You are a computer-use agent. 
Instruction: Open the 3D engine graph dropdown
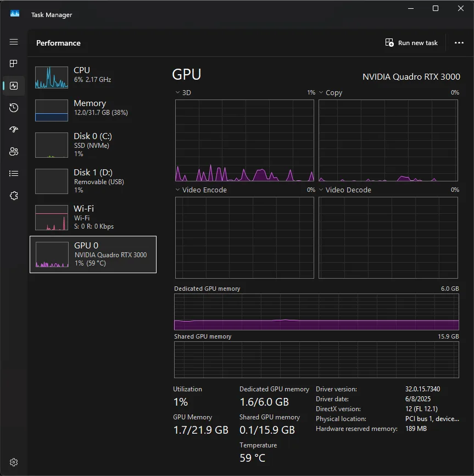point(178,92)
